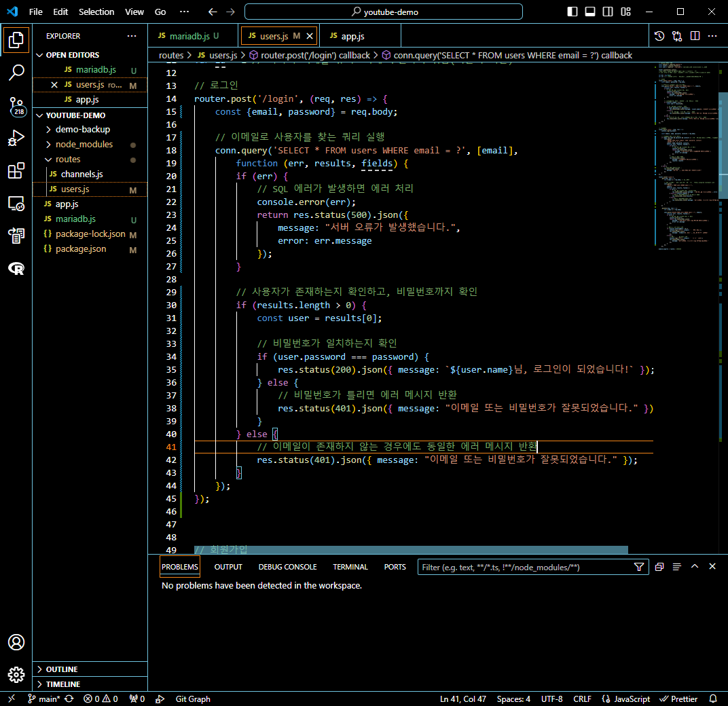Open editor More Actions ellipsis

coord(712,36)
